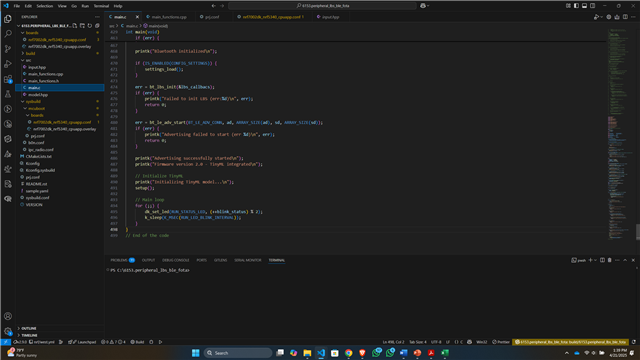Expand the Timeline section

click(29, 335)
